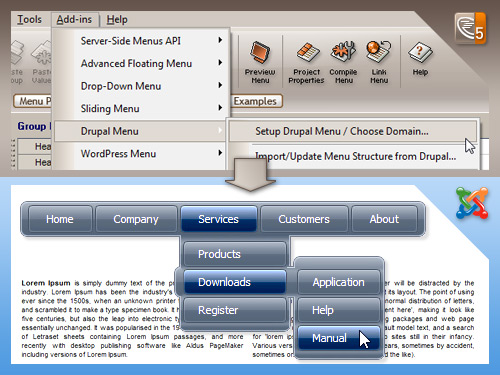500x375 pixels.
Task: Open the Help menu in menu bar
Action: pos(117,19)
